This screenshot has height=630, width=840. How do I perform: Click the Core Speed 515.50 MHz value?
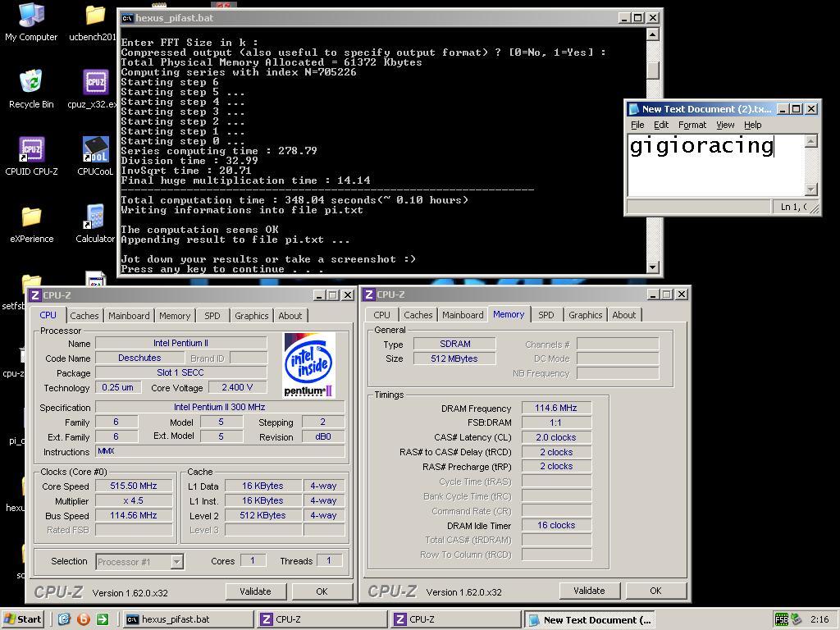tap(134, 486)
